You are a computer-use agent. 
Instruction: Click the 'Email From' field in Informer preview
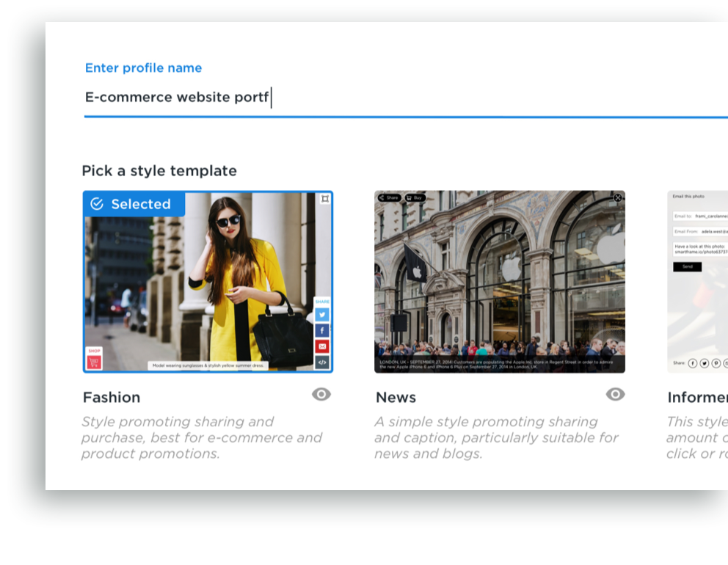tap(701, 231)
